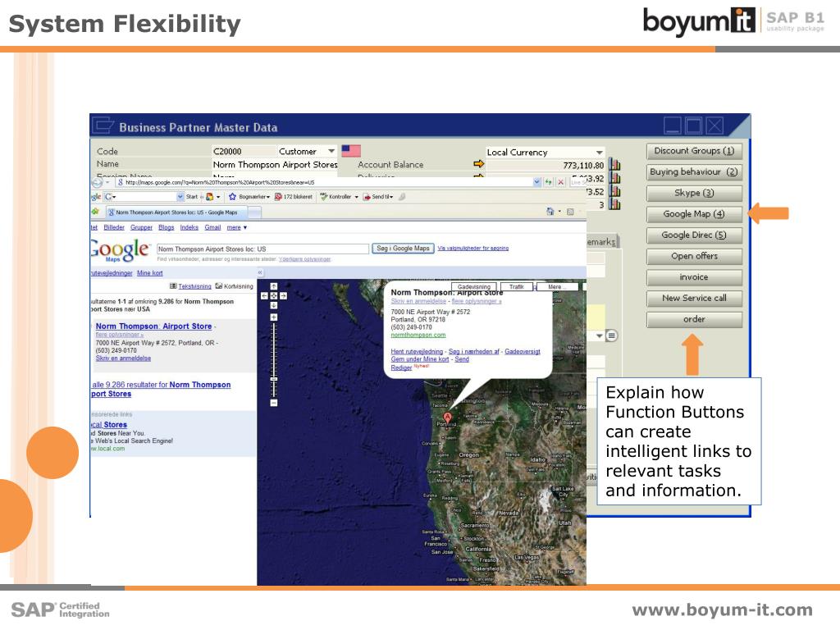Click the Discount Groups (1) function button
This screenshot has width=840, height=630.
coord(694,151)
